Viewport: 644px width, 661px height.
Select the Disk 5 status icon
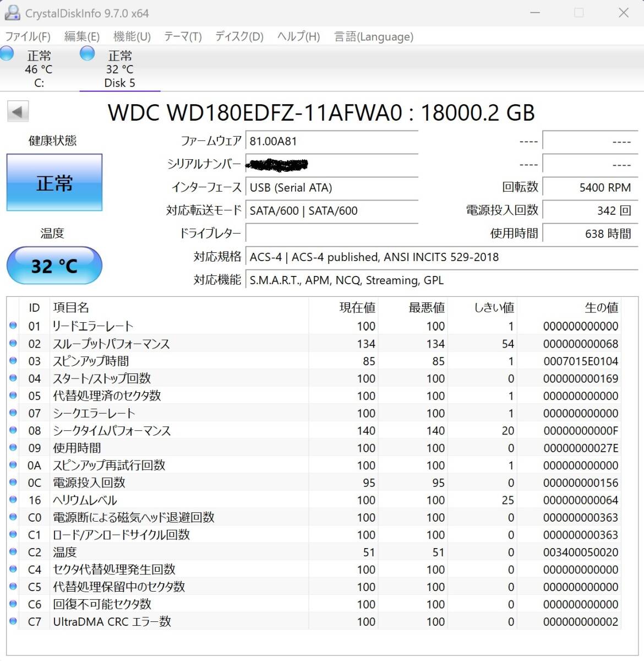click(87, 53)
